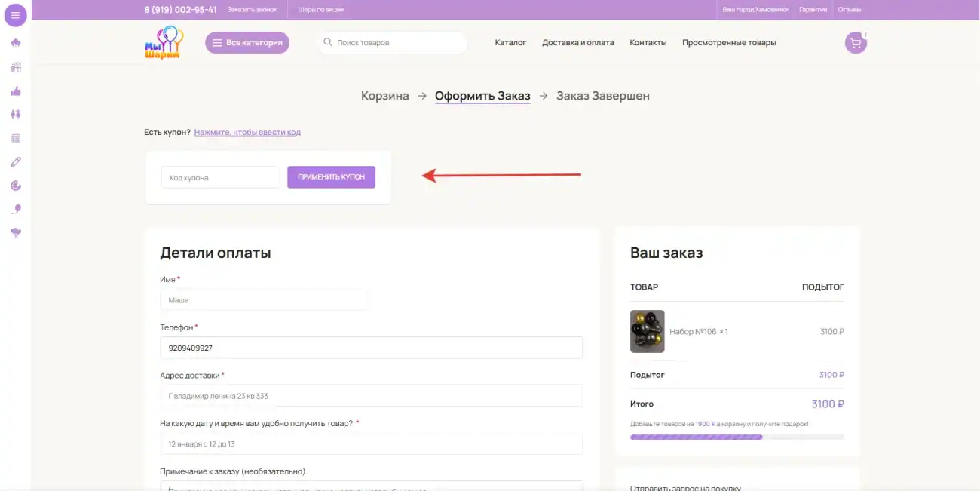
Task: Click the Код купона input field
Action: [220, 177]
